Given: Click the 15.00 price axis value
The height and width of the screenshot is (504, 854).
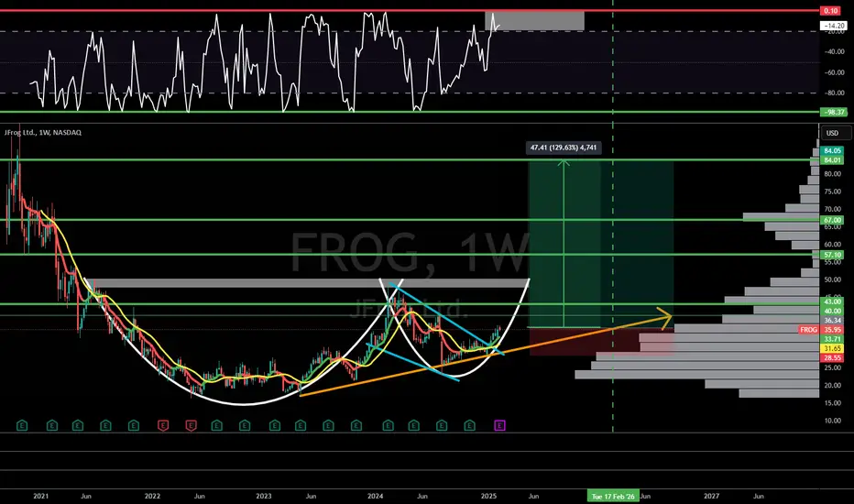Looking at the screenshot, I should [832, 403].
